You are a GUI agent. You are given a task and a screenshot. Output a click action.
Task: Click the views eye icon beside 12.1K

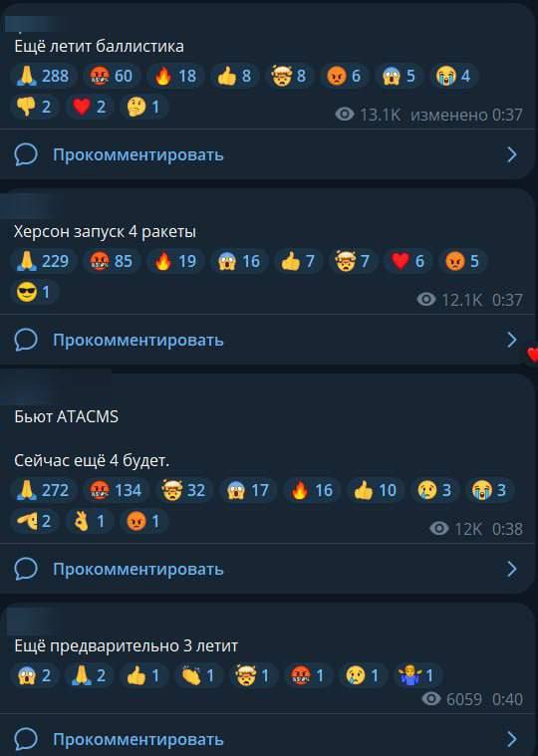point(426,300)
